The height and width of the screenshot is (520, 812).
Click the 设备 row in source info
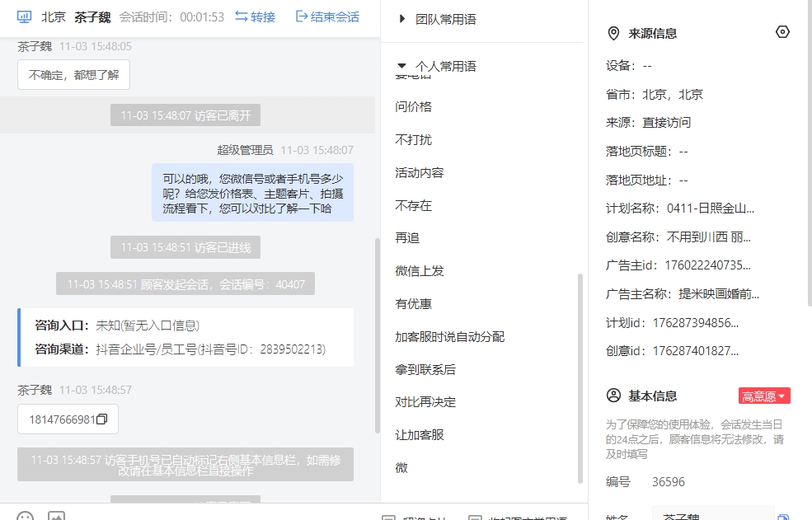(629, 66)
